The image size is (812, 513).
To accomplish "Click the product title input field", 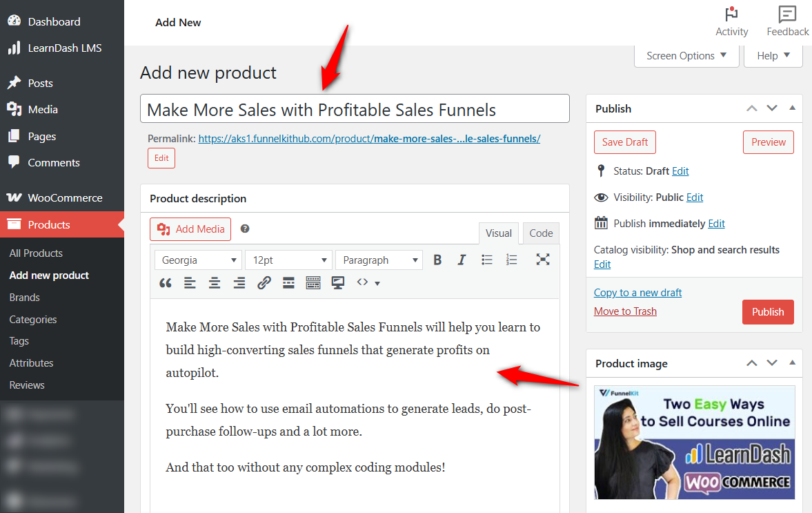I will tap(355, 109).
